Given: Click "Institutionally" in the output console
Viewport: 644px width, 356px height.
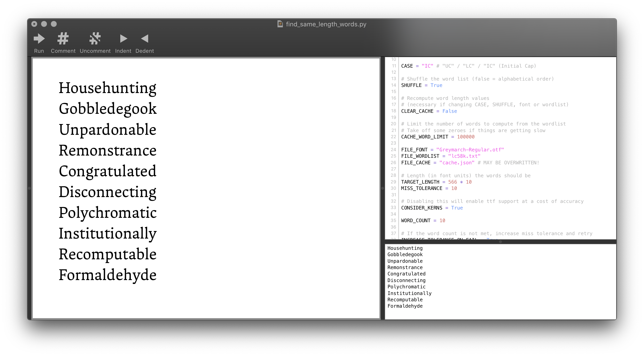Looking at the screenshot, I should point(409,293).
